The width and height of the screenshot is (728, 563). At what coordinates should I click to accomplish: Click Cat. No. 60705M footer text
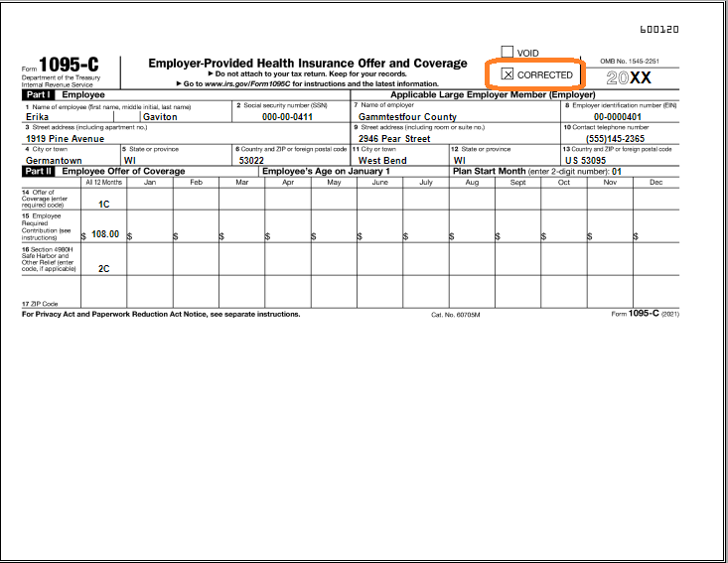456,315
